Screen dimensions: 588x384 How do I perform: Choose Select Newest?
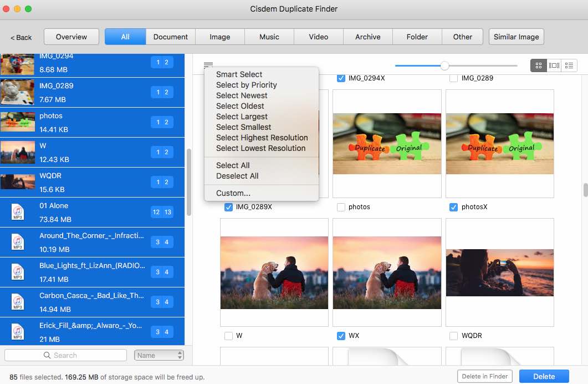[x=262, y=95]
